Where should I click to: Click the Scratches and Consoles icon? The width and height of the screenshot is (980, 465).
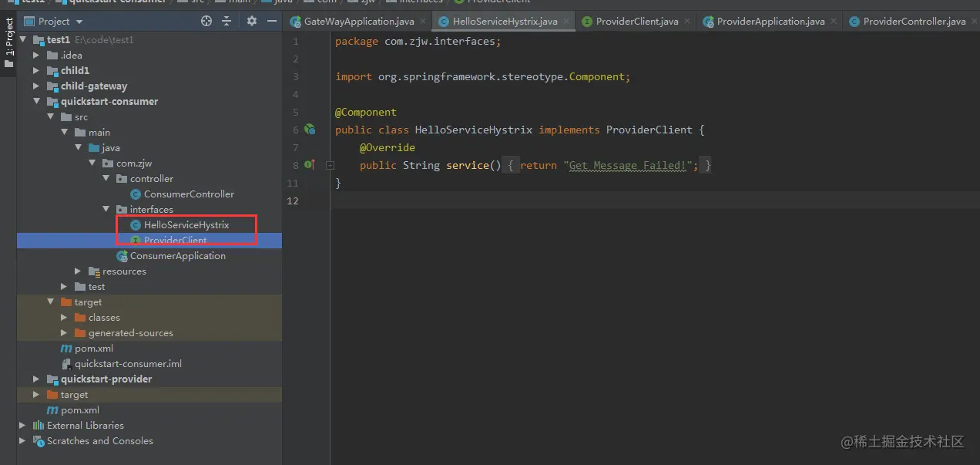point(39,440)
